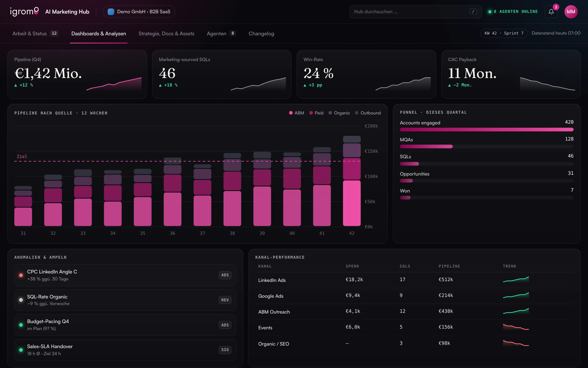Click the green status dot for Sales-SLA Handover

(21, 350)
